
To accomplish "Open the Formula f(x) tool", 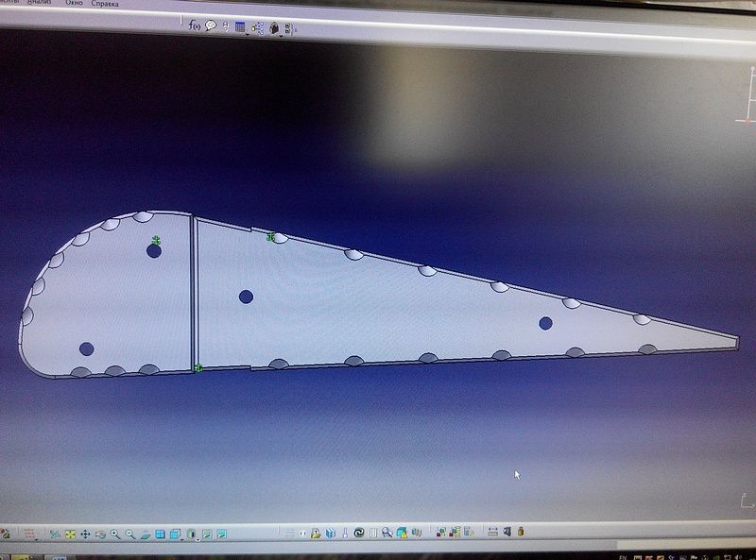I will click(195, 25).
